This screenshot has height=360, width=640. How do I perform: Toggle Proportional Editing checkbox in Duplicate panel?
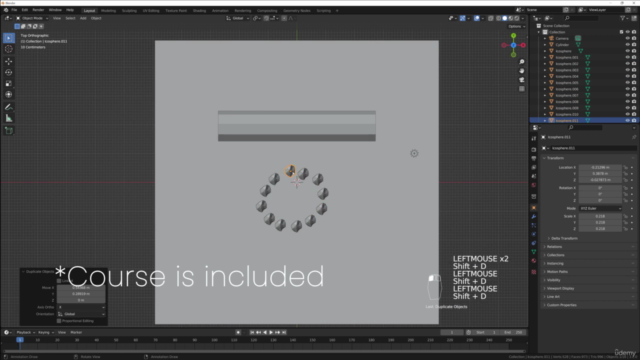click(59, 321)
